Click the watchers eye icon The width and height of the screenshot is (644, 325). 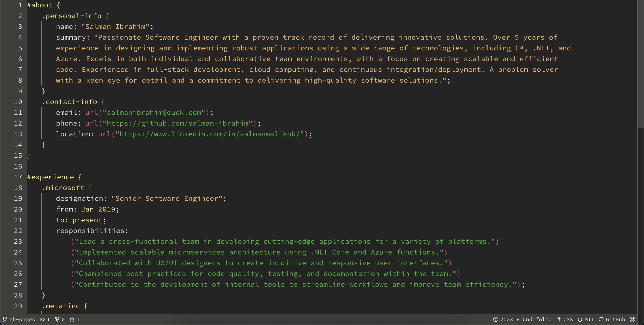(x=42, y=319)
